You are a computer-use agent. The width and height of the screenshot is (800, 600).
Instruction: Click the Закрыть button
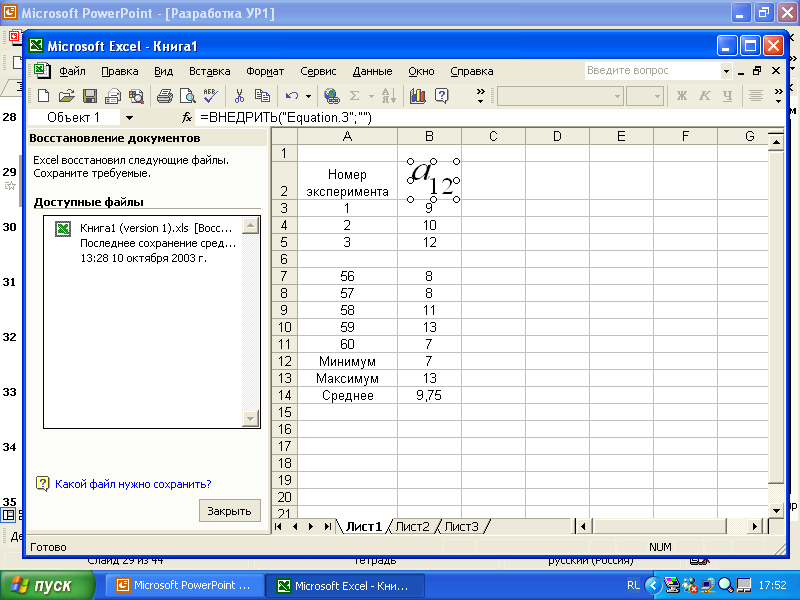tap(229, 511)
